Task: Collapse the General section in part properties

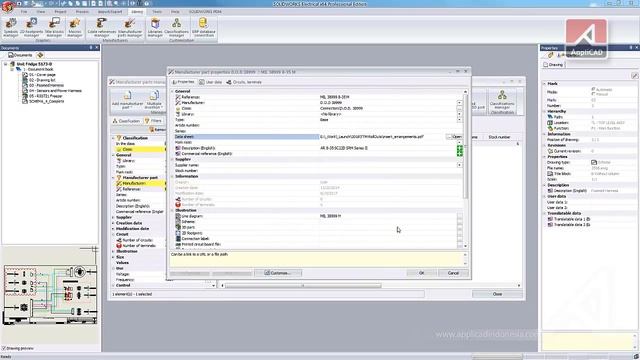Action: [172, 91]
